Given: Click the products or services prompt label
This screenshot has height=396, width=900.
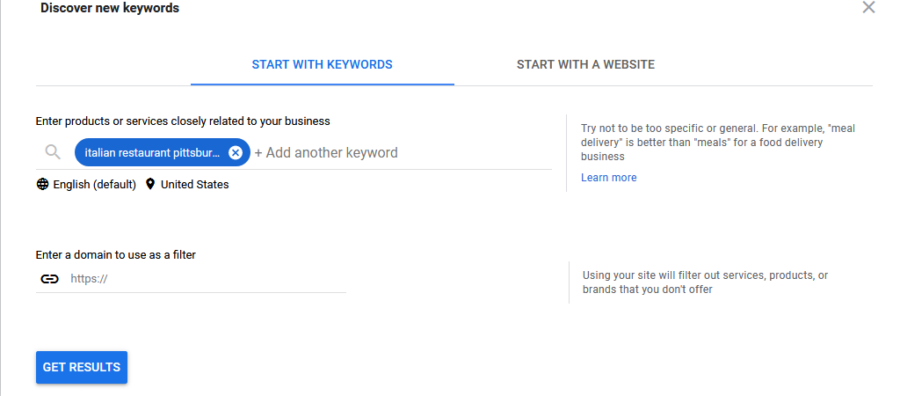Looking at the screenshot, I should point(183,121).
